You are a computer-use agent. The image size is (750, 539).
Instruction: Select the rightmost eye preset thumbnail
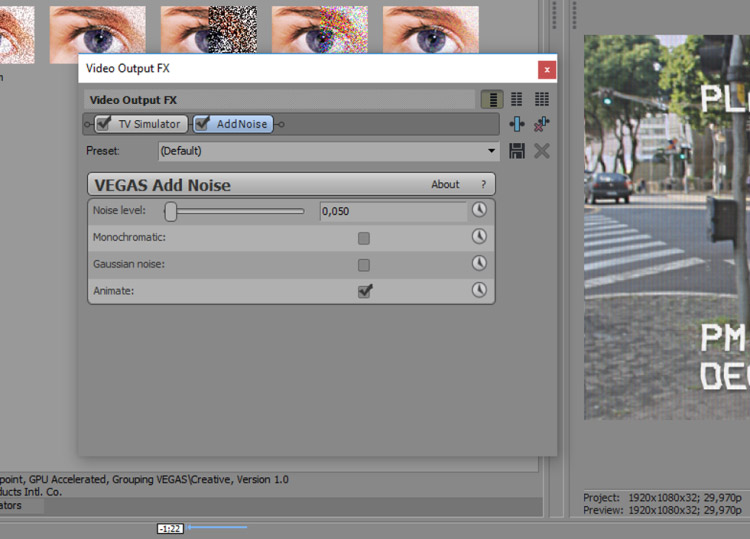tap(430, 30)
